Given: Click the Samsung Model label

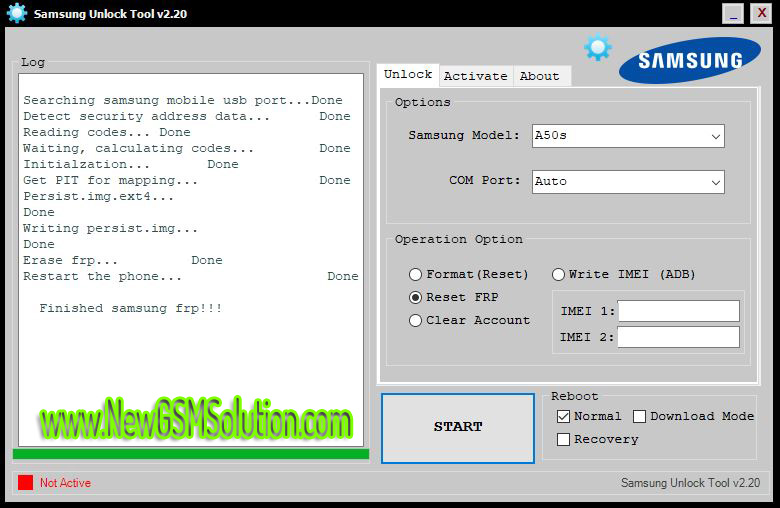Looking at the screenshot, I should 464,135.
